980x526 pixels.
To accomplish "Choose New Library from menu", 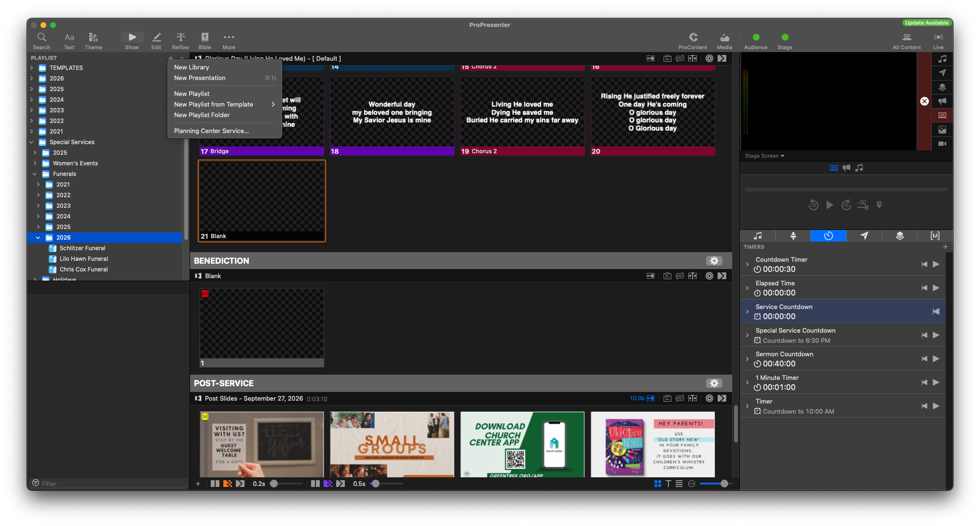I will click(225, 67).
